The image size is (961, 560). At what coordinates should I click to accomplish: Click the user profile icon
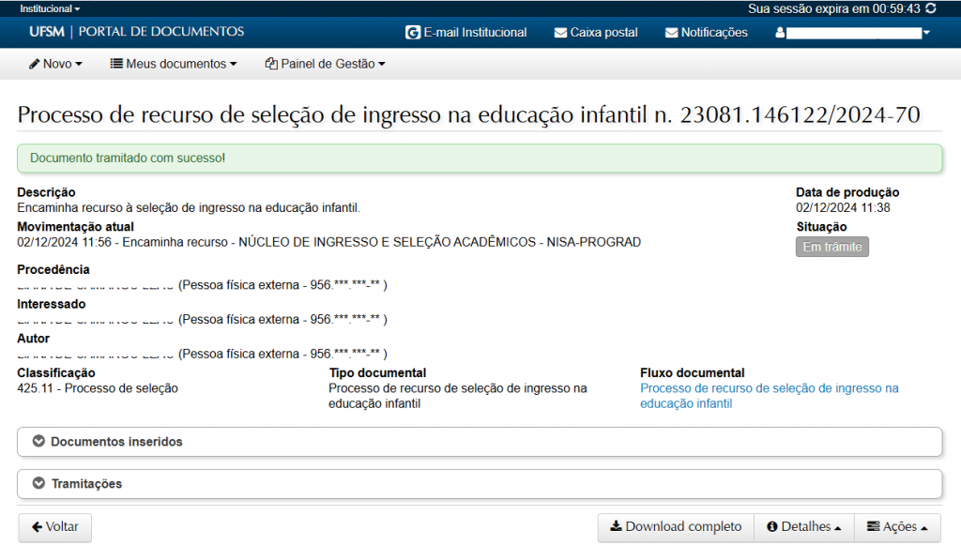[779, 33]
